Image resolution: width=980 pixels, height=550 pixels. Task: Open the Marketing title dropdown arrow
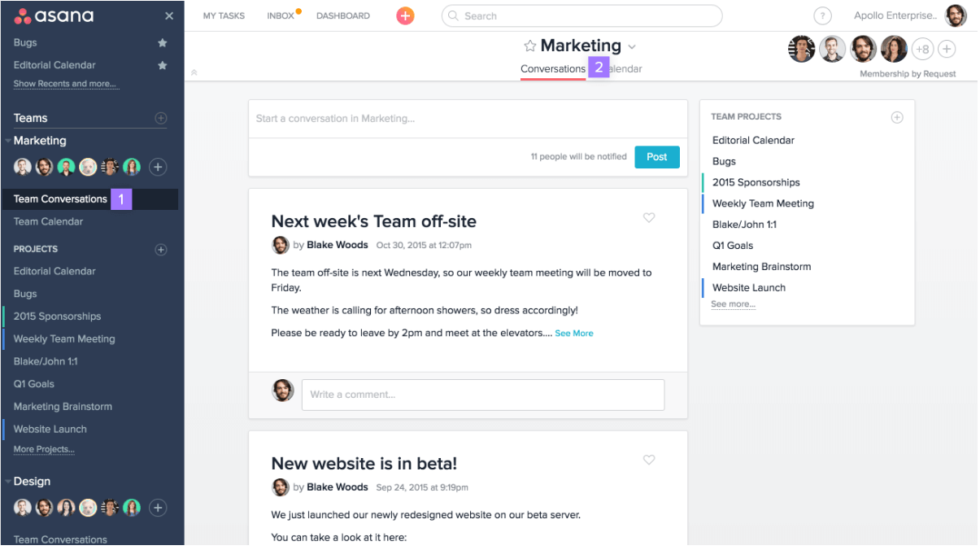tap(632, 46)
